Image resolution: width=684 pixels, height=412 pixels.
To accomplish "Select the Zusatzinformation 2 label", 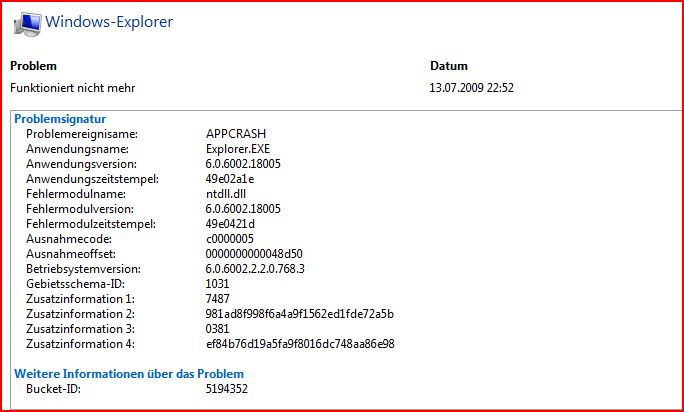I will [x=80, y=314].
